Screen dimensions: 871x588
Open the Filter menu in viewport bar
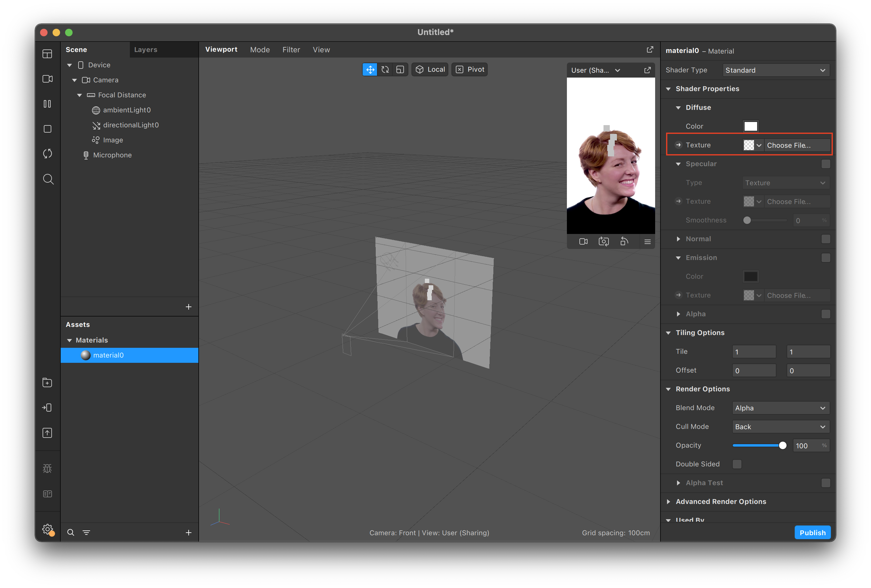coord(291,49)
